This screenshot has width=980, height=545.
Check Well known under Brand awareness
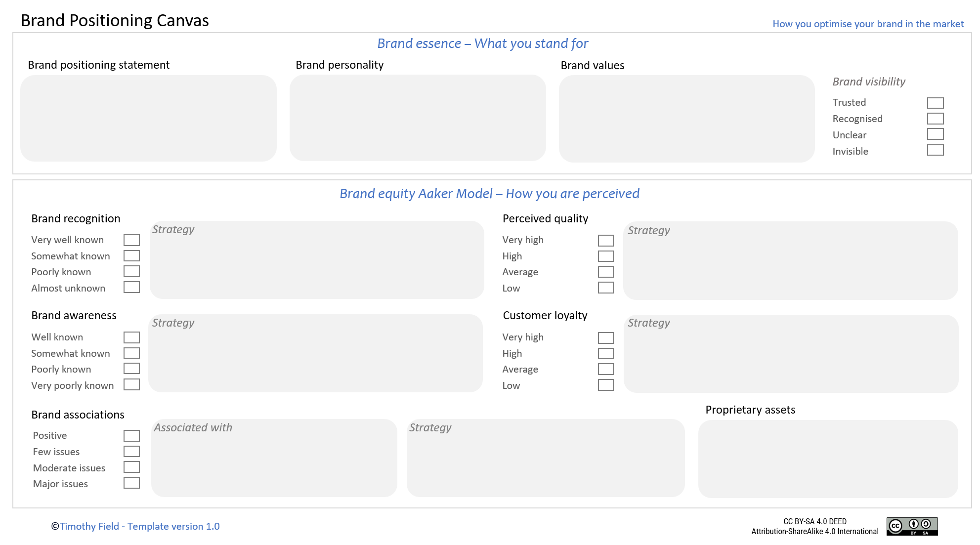131,337
